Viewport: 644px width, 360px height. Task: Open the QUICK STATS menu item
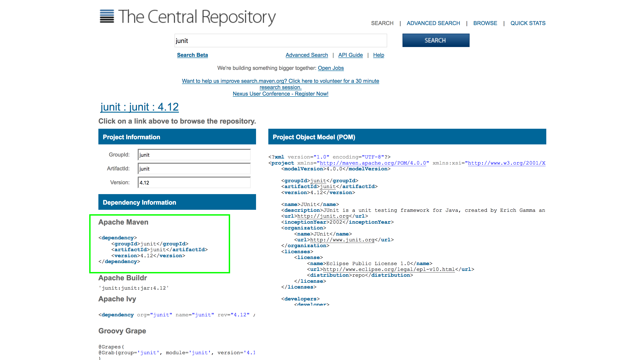pos(528,23)
